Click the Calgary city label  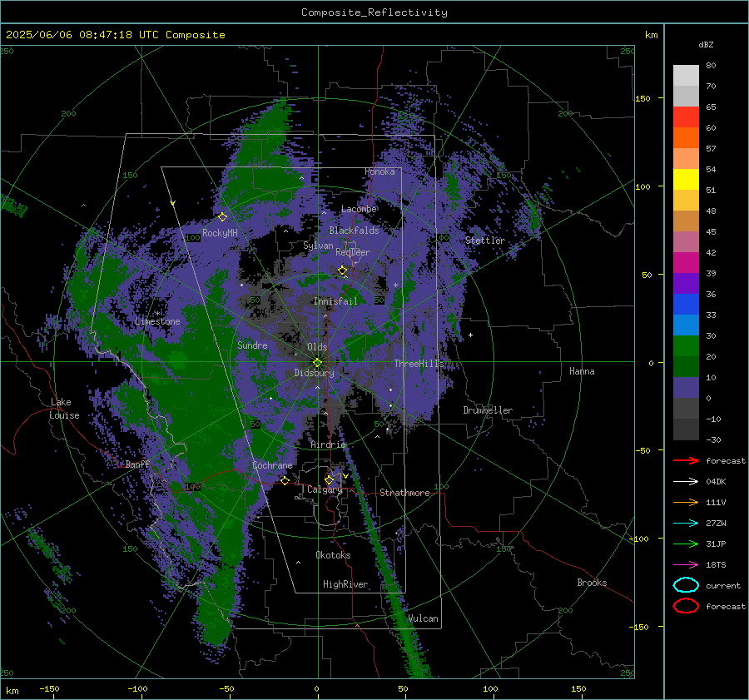(325, 489)
